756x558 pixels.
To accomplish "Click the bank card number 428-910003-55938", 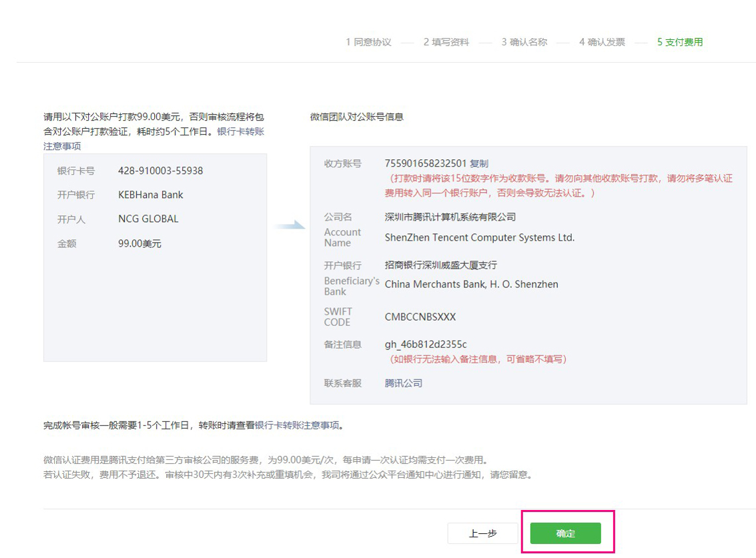I will point(161,171).
